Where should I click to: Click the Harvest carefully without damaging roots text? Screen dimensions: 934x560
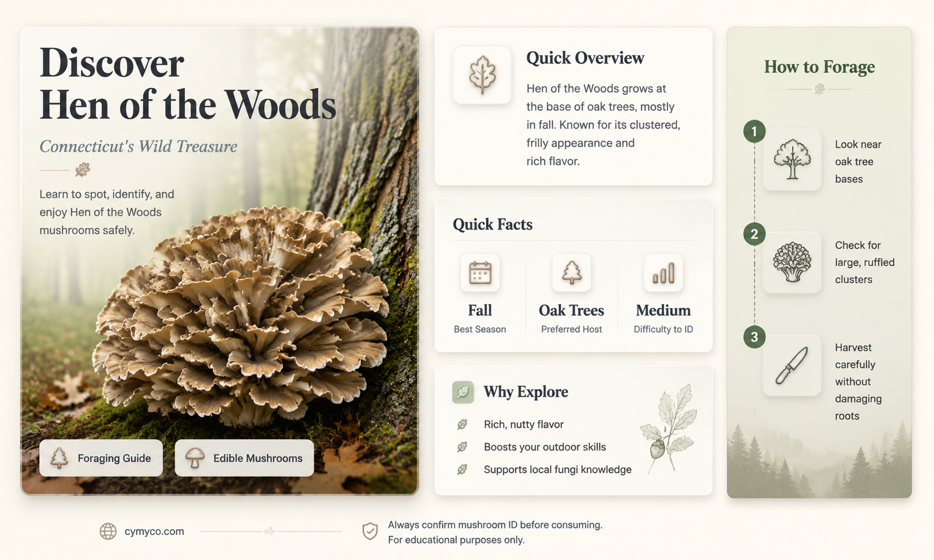click(x=858, y=382)
